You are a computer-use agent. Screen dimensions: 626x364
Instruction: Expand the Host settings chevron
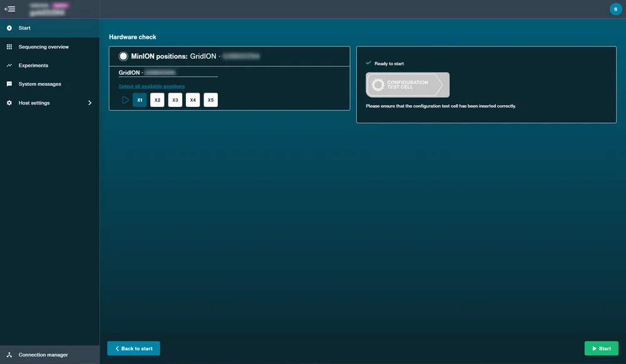(90, 103)
